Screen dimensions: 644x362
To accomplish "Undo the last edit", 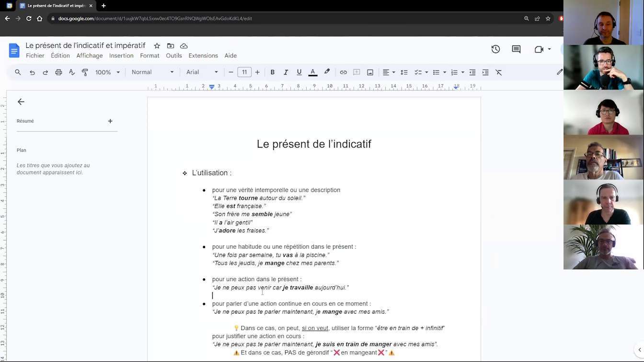I will click(32, 72).
